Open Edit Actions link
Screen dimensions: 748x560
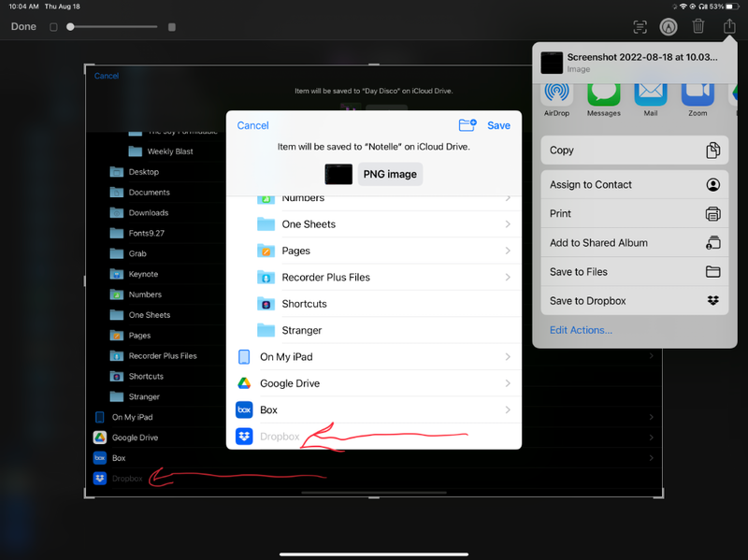pos(581,330)
